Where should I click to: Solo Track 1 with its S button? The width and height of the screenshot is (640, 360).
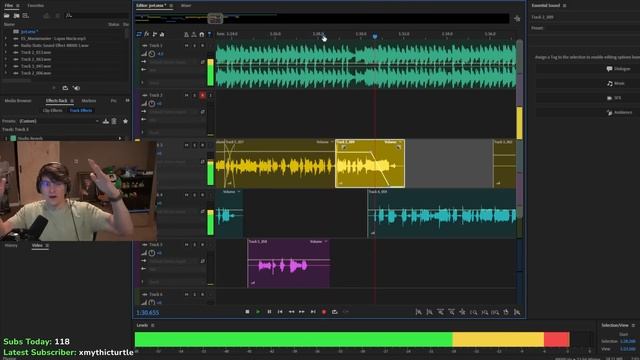coord(194,46)
